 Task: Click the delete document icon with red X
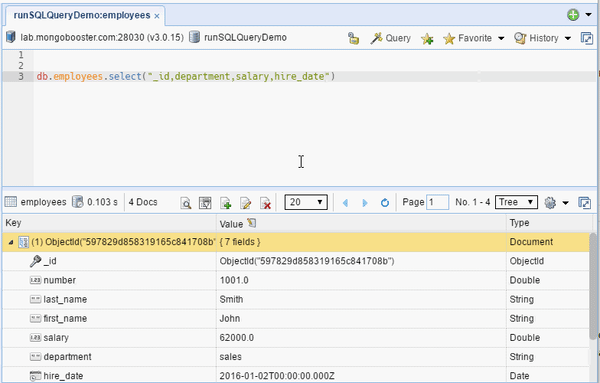pos(266,203)
